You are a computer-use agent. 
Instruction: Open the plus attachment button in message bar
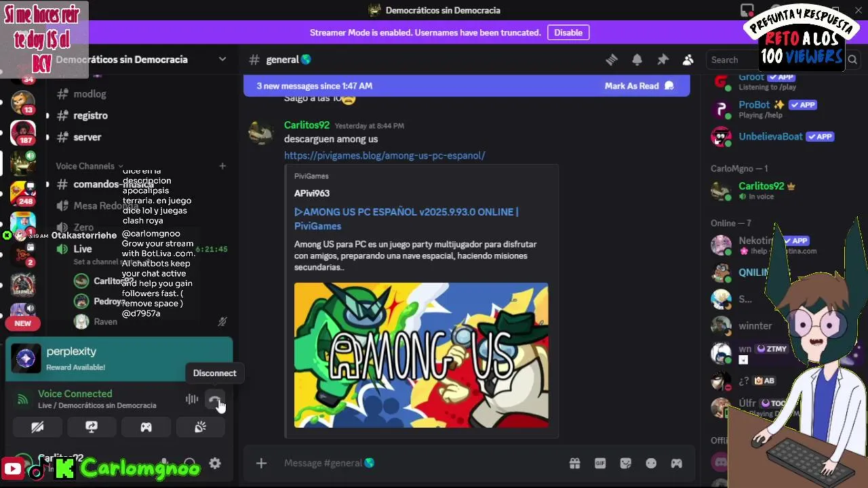(x=261, y=463)
